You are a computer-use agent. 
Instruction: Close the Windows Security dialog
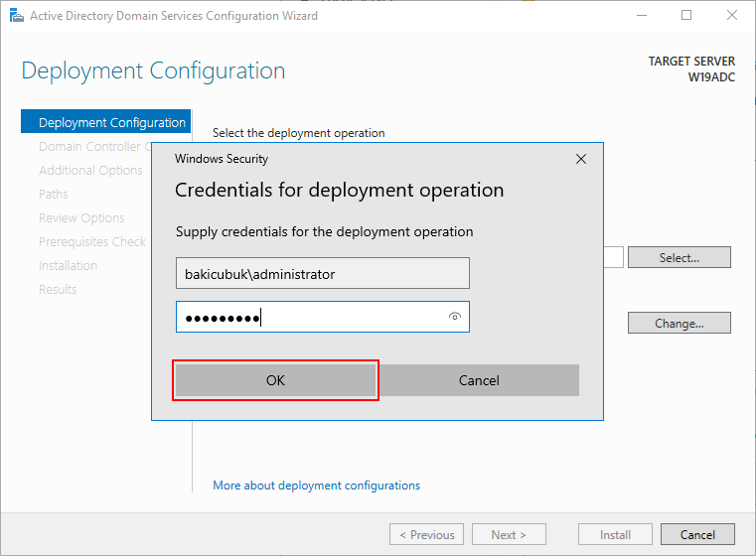(x=581, y=159)
